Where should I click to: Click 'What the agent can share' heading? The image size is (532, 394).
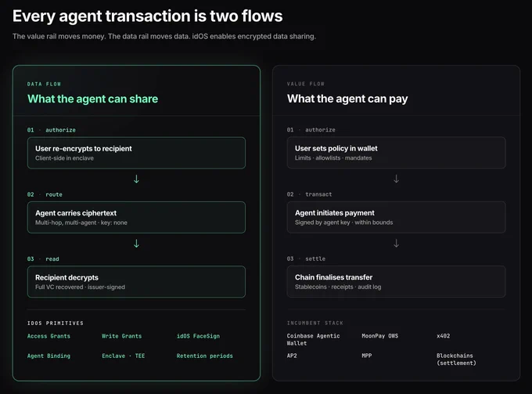pyautogui.click(x=92, y=99)
